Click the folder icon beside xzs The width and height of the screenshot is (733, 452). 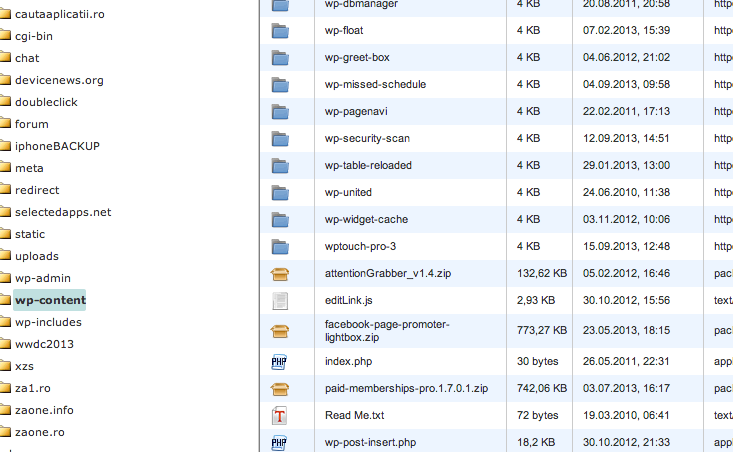5,365
